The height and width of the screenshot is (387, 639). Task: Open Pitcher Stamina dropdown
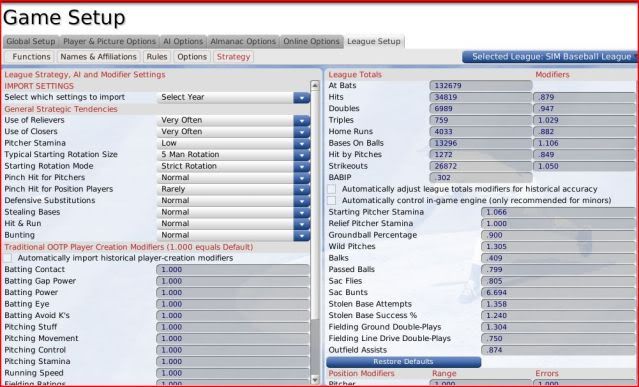coord(234,143)
